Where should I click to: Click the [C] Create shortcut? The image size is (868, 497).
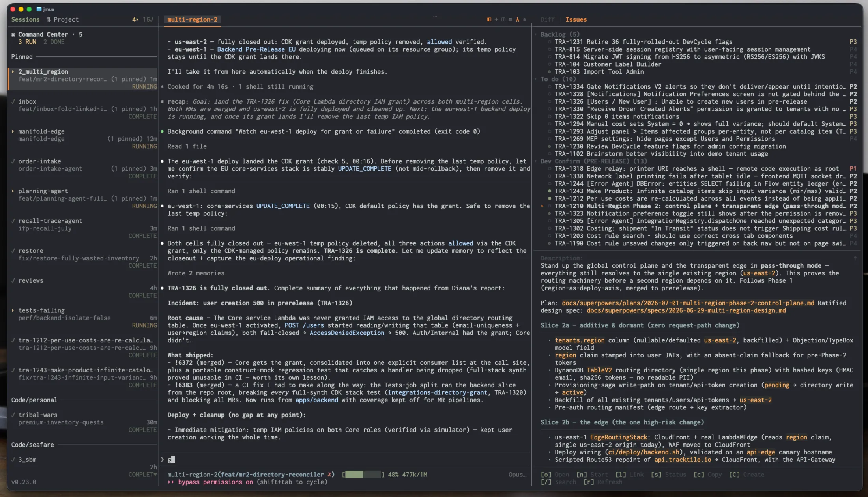(747, 475)
